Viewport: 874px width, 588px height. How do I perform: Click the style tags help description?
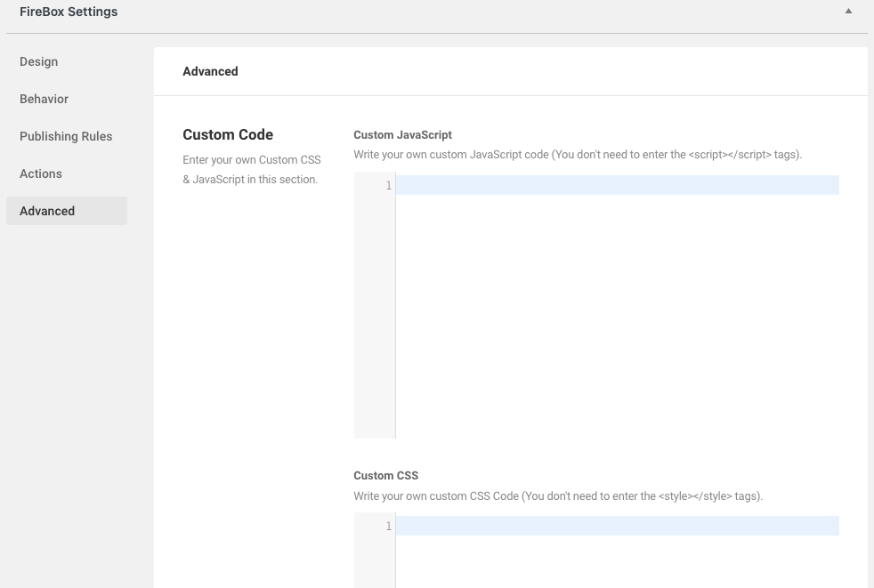tap(558, 496)
